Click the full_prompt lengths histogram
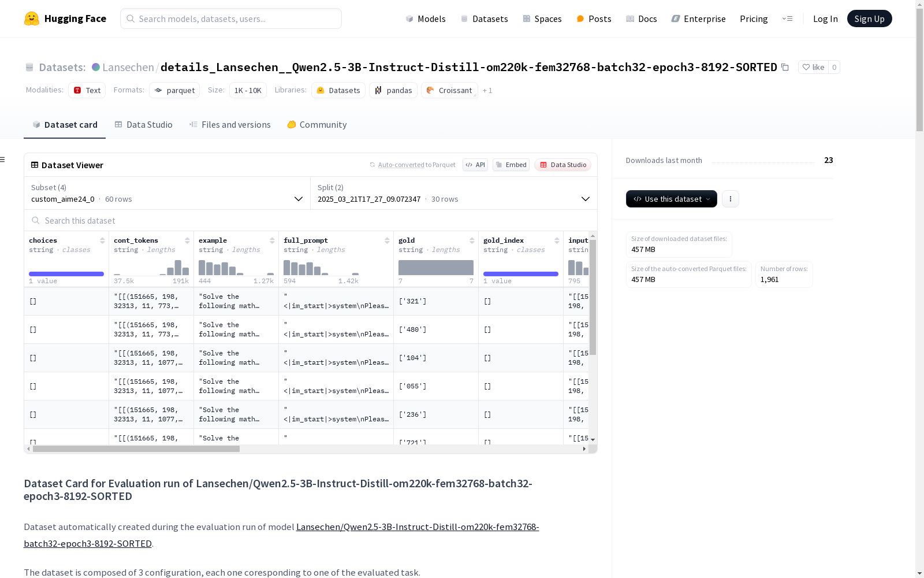 pos(321,268)
